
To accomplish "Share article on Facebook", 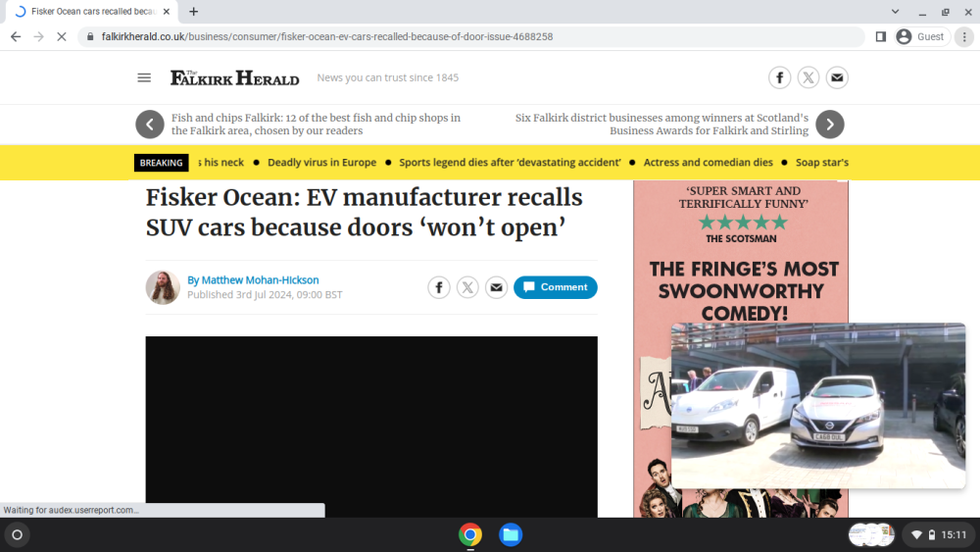I will [x=439, y=287].
